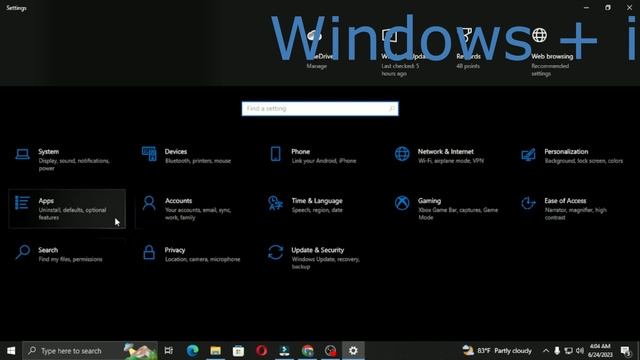Open Ease of Access icon
Image resolution: width=640 pixels, height=360 pixels.
click(528, 203)
